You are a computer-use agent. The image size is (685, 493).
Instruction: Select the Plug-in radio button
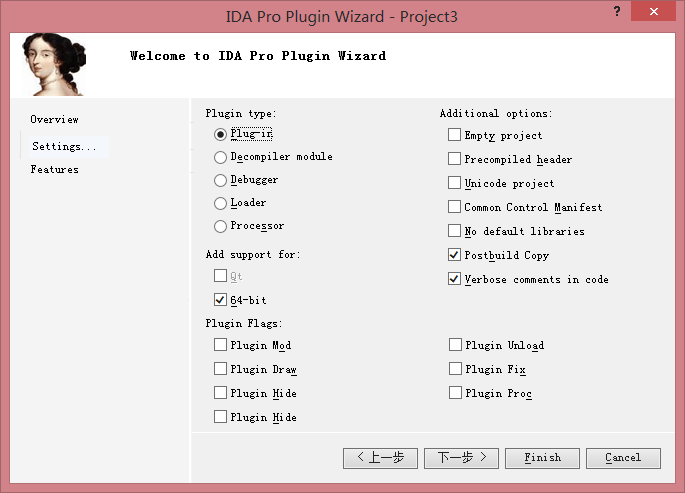(x=220, y=134)
